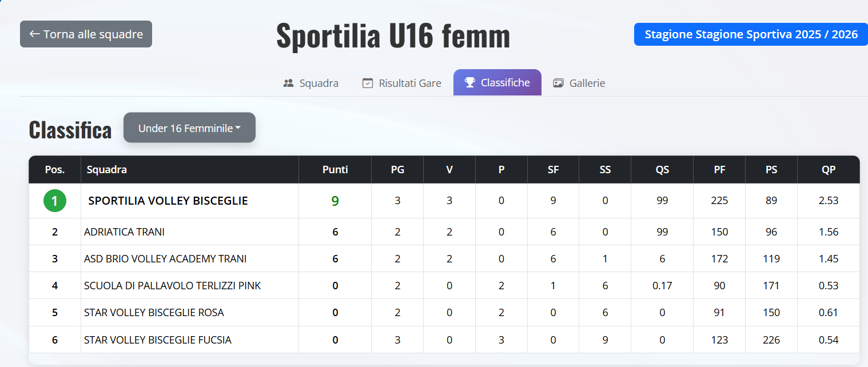The height and width of the screenshot is (367, 868).
Task: Click the Stagione Sportiva 2025 / 2026 button
Action: 751,34
